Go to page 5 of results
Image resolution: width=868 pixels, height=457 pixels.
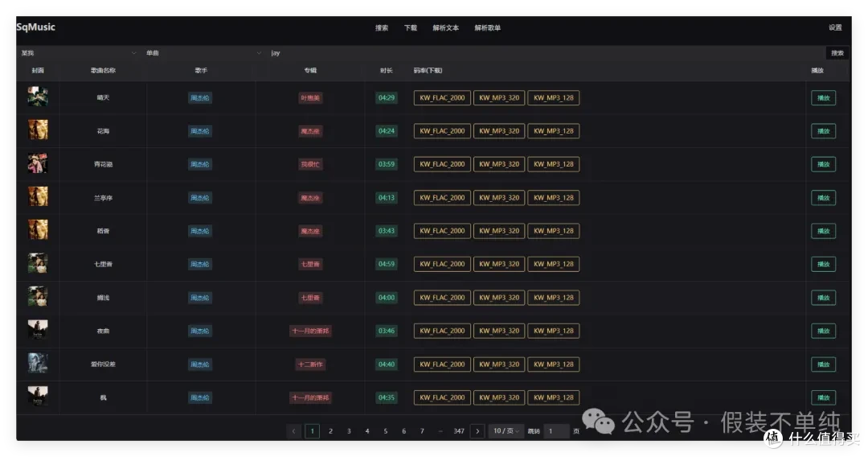[x=385, y=431]
